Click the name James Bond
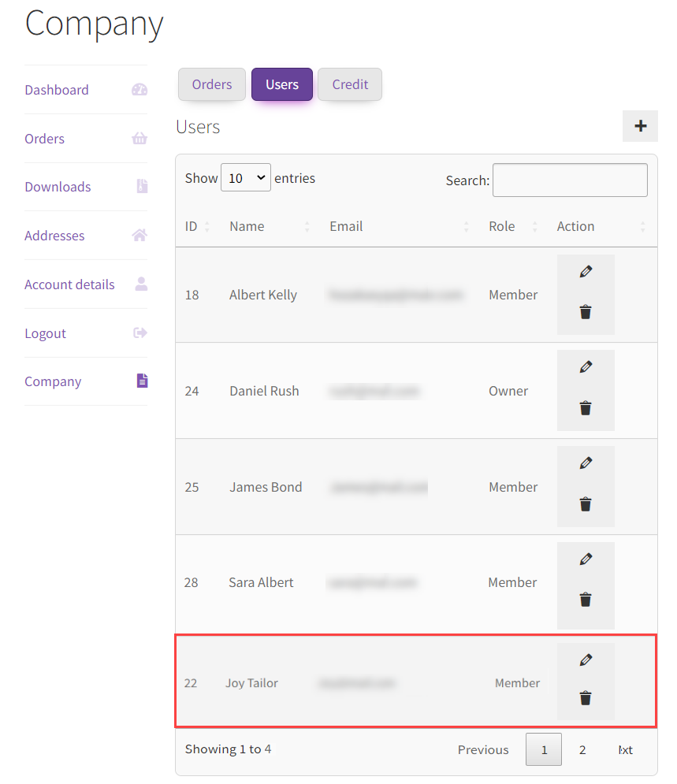677x784 pixels. 266,487
